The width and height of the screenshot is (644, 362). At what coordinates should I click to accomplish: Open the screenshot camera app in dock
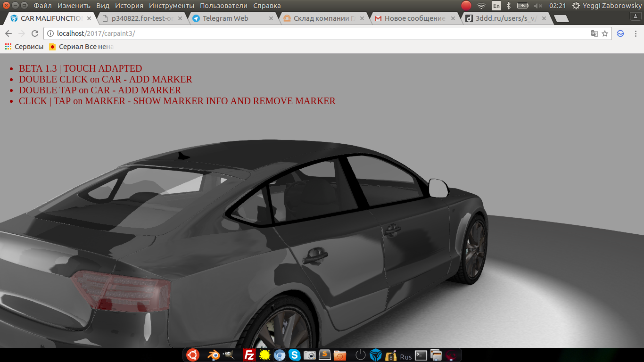point(310,355)
